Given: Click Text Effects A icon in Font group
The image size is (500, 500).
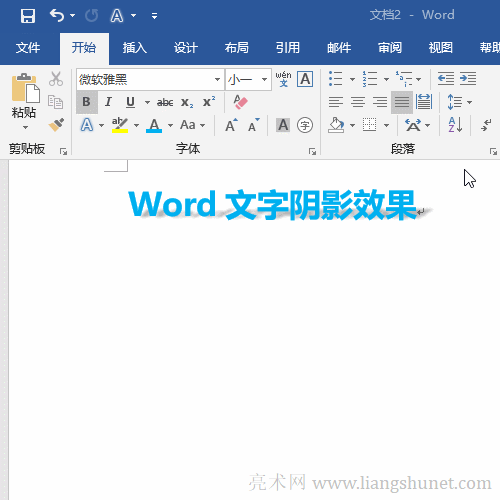Looking at the screenshot, I should coord(87,125).
